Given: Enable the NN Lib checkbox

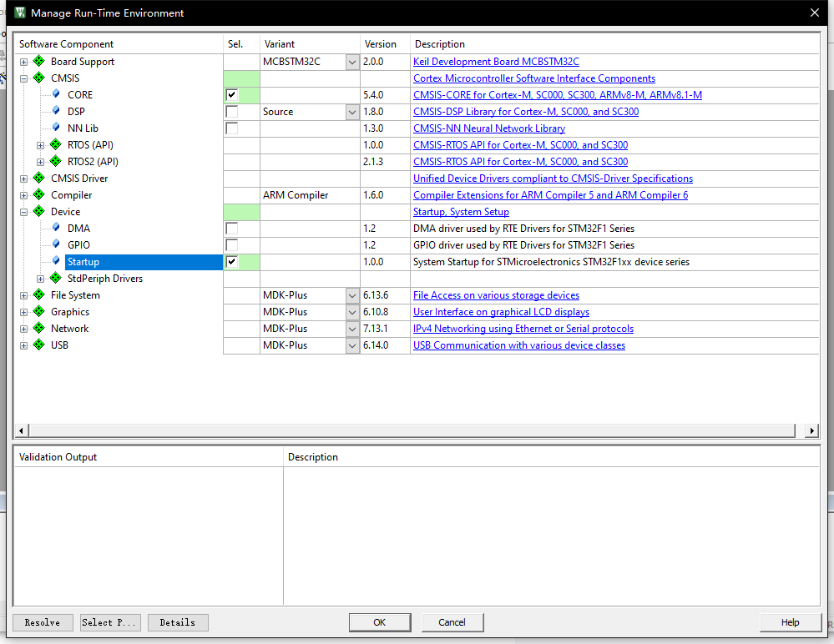Looking at the screenshot, I should coord(232,128).
